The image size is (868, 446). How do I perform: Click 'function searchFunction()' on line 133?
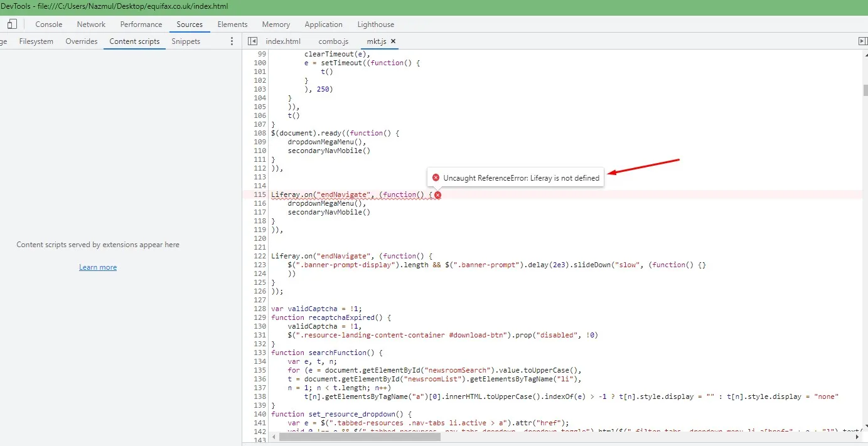(326, 353)
